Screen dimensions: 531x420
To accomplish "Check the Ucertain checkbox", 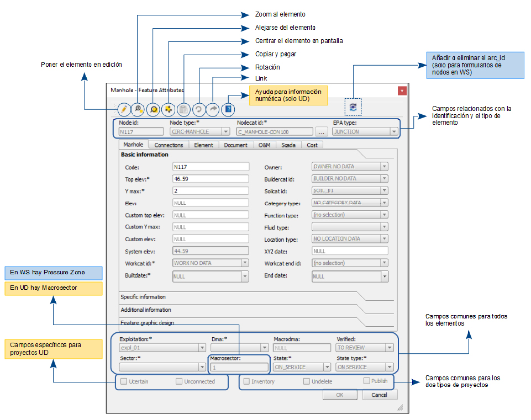I will [x=124, y=381].
